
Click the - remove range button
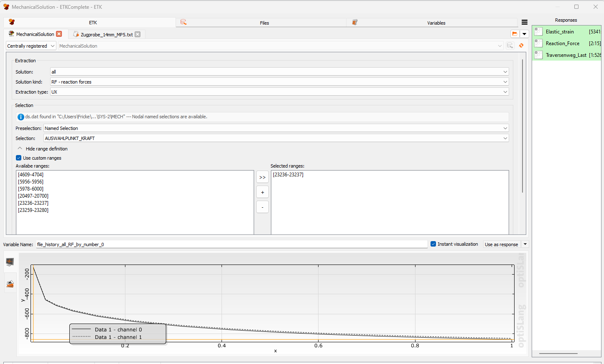tap(262, 207)
